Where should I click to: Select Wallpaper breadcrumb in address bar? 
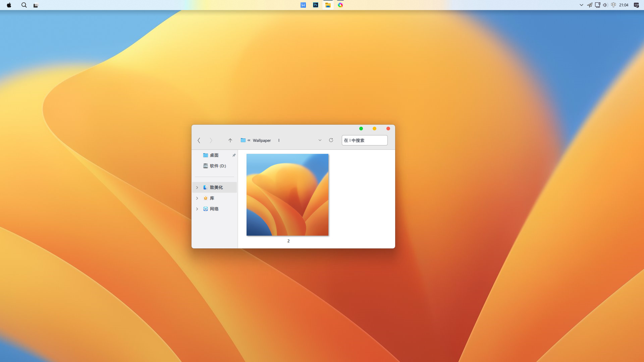click(x=262, y=140)
